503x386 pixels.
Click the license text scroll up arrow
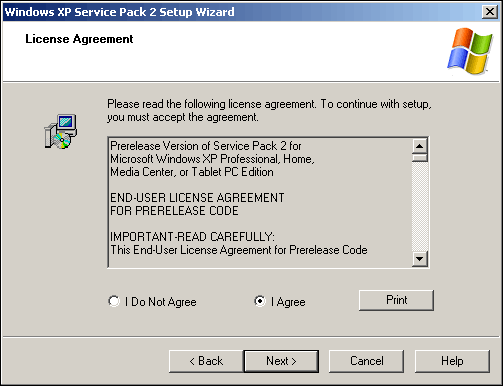[420, 146]
